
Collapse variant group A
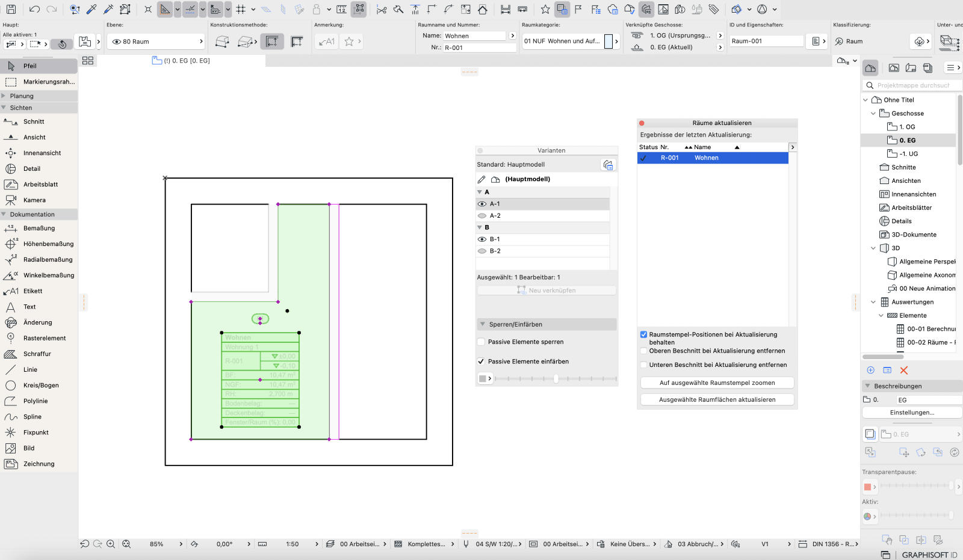coord(480,192)
